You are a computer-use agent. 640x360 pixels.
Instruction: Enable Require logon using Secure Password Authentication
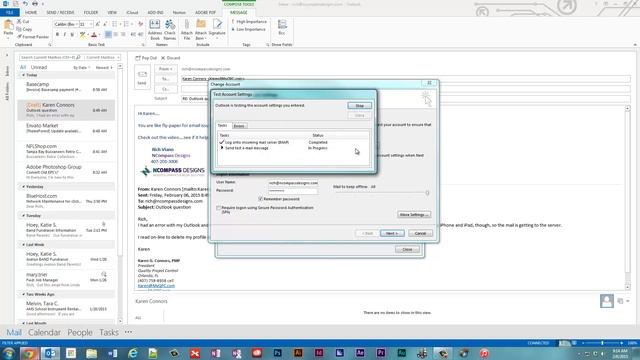tap(218, 208)
